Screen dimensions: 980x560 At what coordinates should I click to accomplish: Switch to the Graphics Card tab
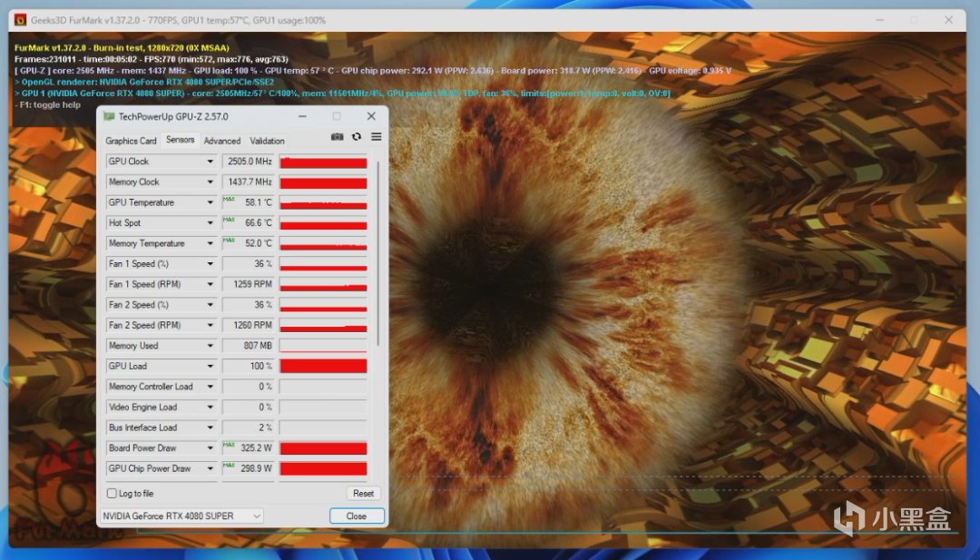[131, 141]
